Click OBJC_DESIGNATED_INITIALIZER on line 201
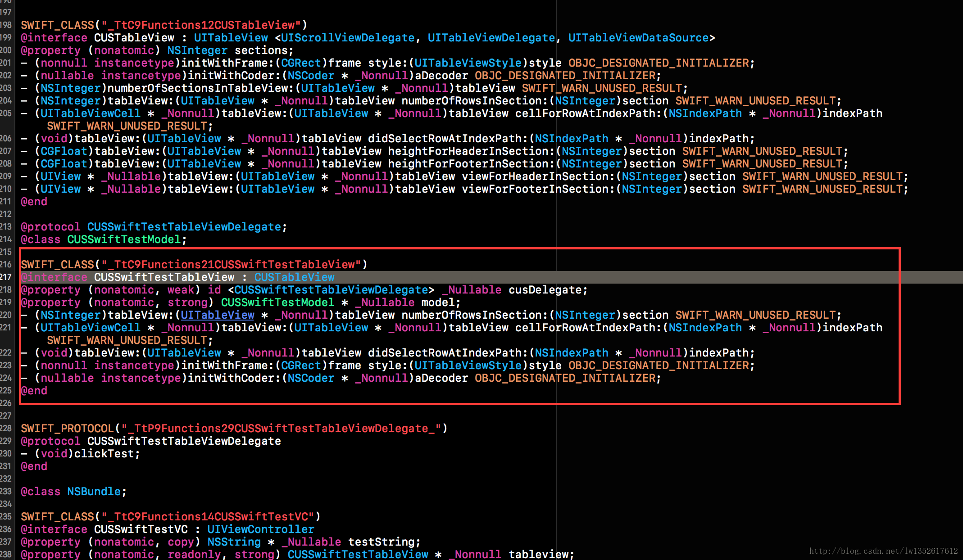The width and height of the screenshot is (963, 560). [x=658, y=63]
